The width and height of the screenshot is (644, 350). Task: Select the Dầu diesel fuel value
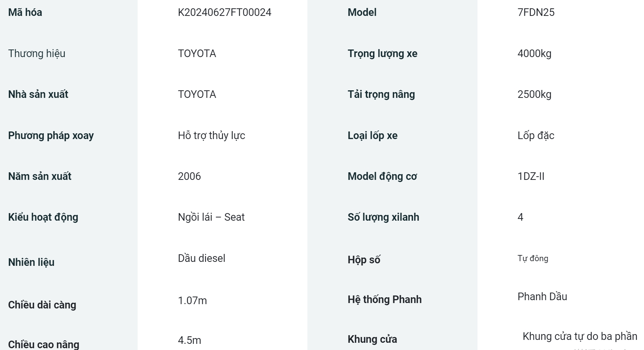coord(201,258)
